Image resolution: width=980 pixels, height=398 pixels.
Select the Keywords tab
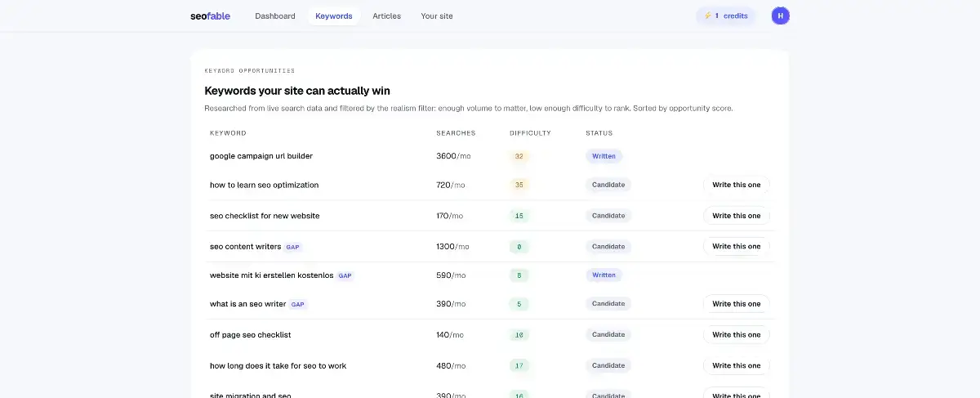(334, 16)
